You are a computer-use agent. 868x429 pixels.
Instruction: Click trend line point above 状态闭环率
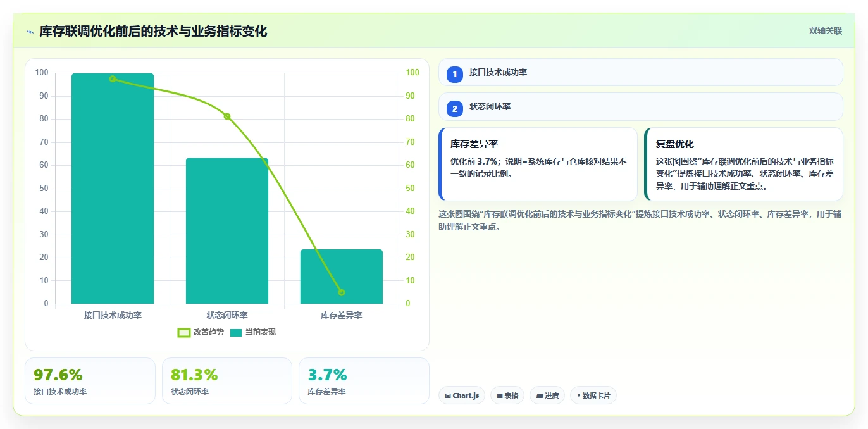tap(227, 116)
